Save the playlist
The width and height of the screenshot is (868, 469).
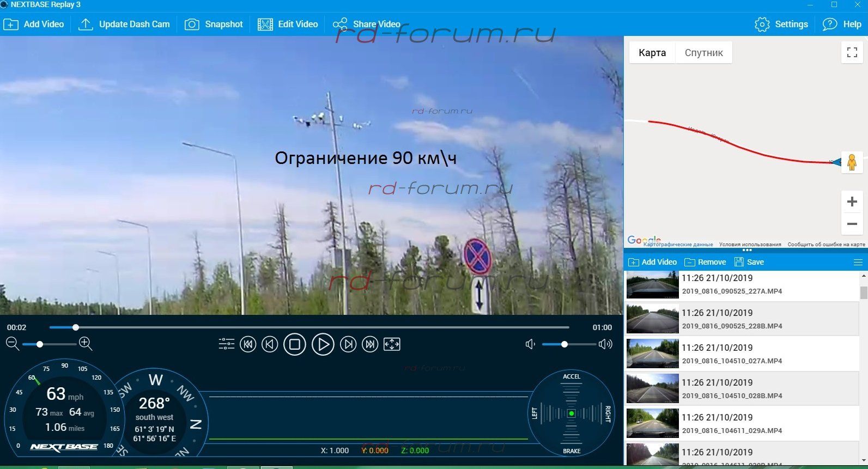[749, 262]
